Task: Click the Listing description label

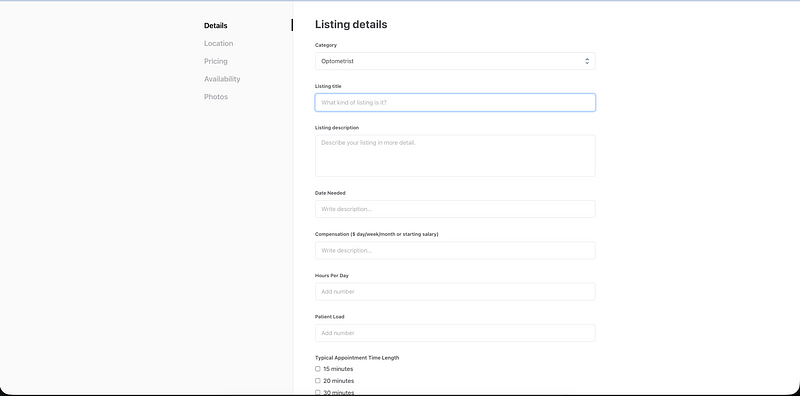Action: [337, 128]
